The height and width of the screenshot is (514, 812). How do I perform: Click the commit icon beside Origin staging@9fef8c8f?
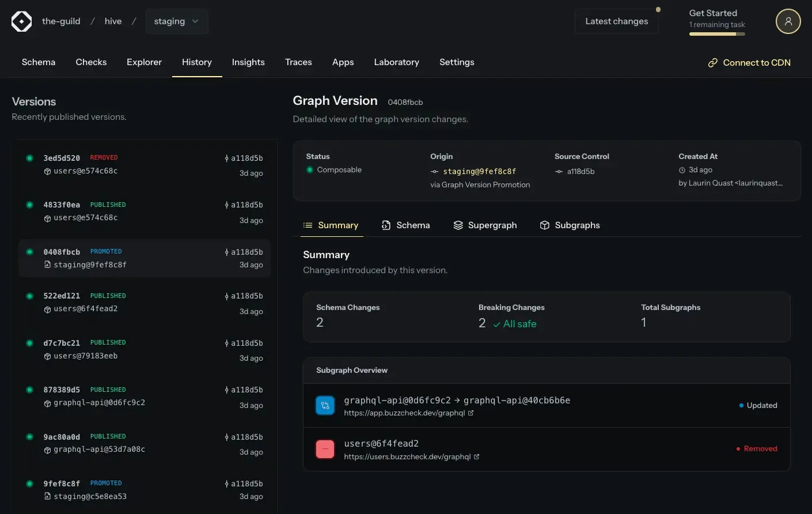[x=435, y=172]
